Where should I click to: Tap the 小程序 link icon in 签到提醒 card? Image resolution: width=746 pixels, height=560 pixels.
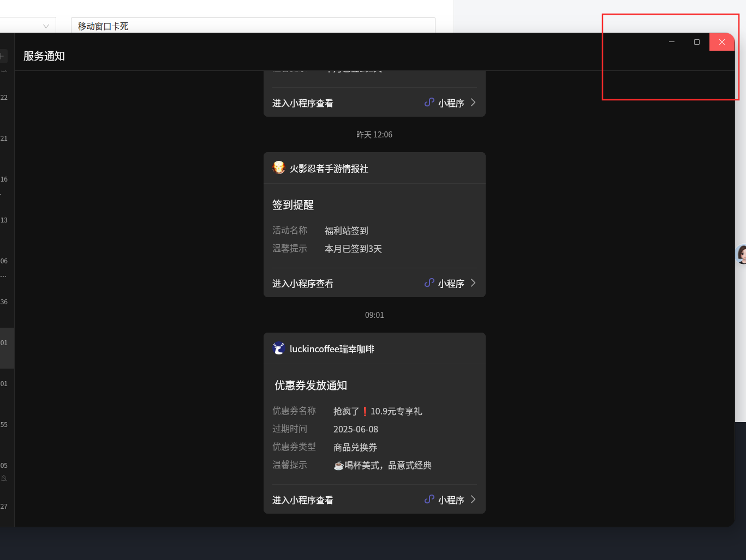(429, 283)
